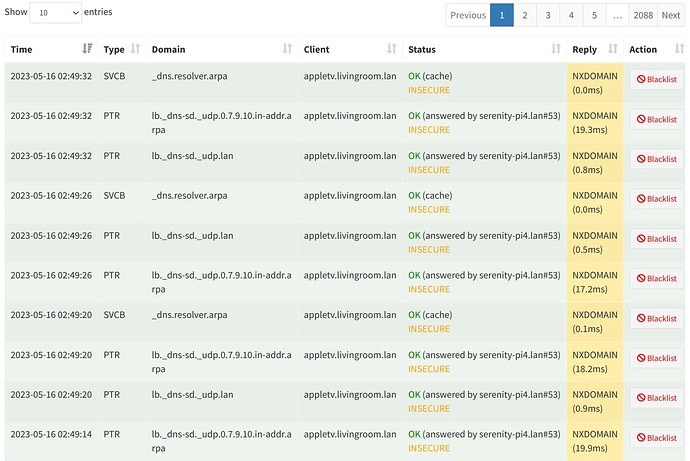This screenshot has width=690, height=461.
Task: Click the sort arrows in Domain column
Action: 288,49
